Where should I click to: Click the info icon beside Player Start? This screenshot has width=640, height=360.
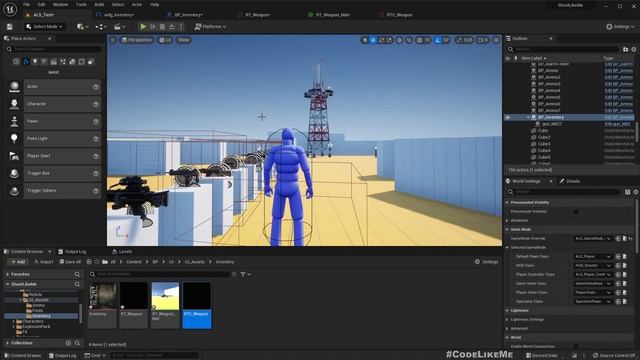tap(96, 156)
